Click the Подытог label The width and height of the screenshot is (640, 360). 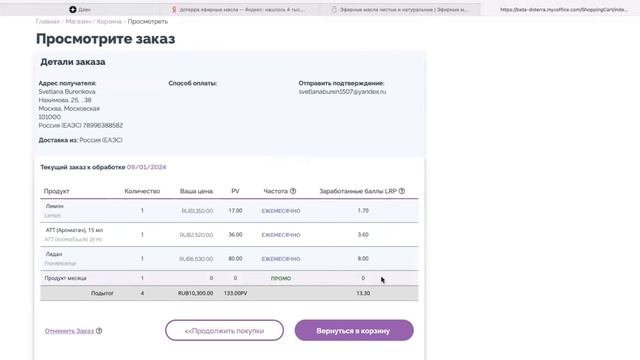(102, 293)
